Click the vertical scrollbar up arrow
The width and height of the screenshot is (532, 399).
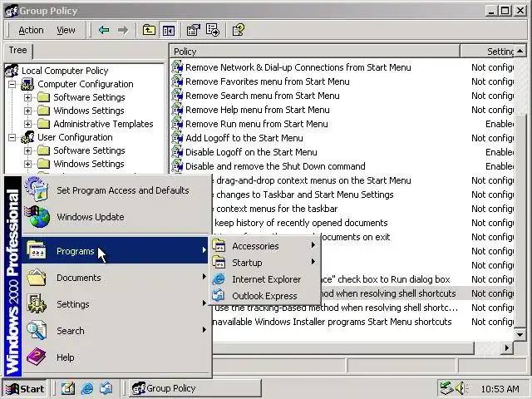click(x=520, y=52)
